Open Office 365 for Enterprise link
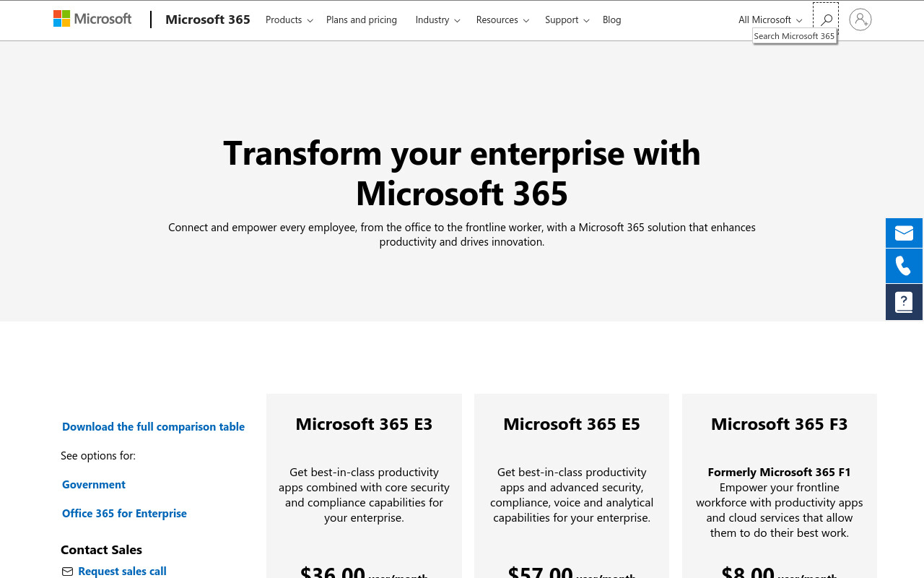Screen dimensions: 924x578 pyautogui.click(x=124, y=514)
